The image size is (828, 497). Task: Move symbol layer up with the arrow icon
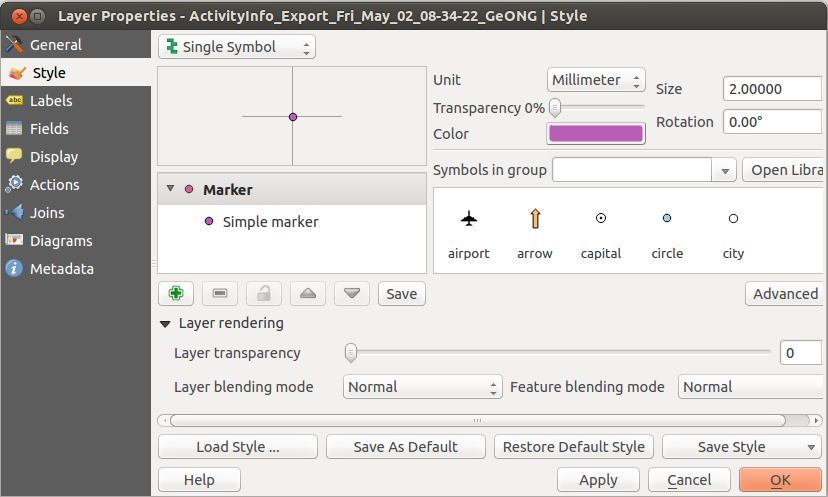[308, 294]
